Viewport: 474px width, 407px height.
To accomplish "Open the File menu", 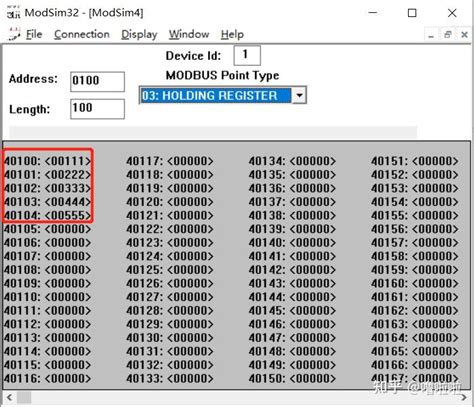I will click(x=34, y=34).
